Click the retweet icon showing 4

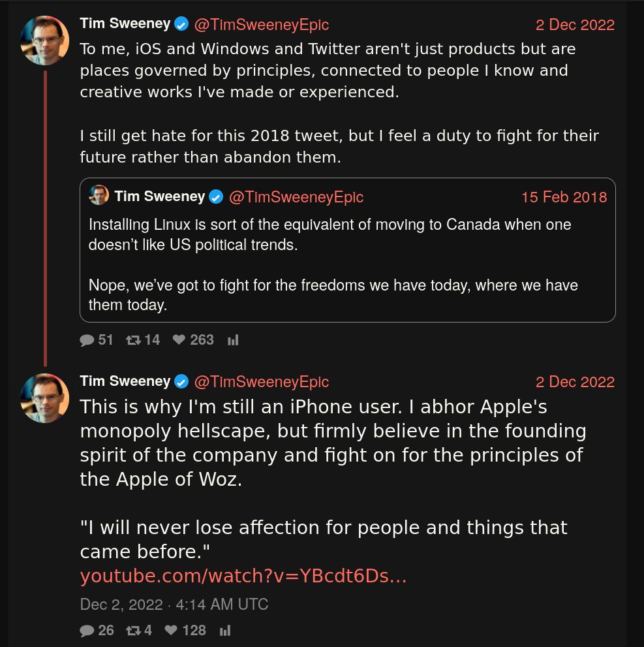pyautogui.click(x=133, y=631)
